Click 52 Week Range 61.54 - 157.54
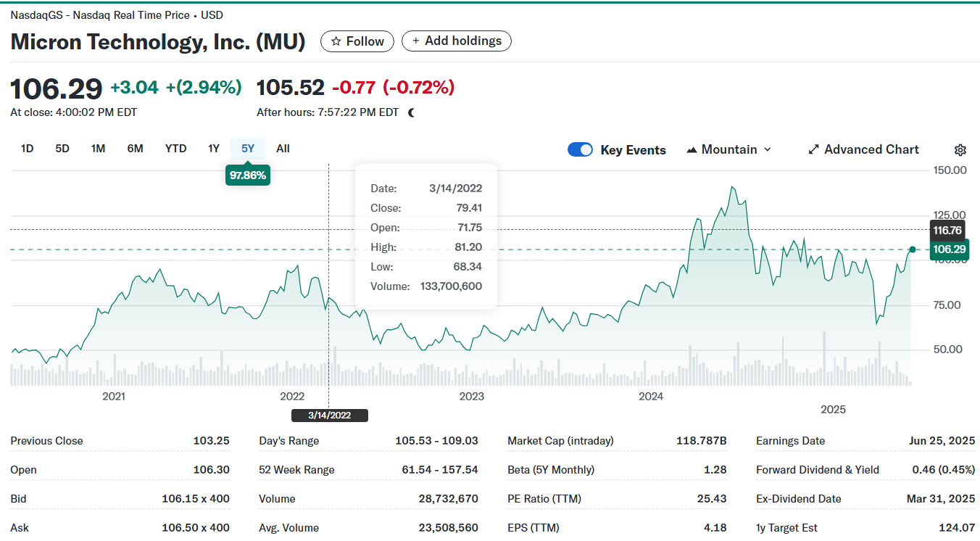Viewport: 980px width, 541px height. [440, 470]
